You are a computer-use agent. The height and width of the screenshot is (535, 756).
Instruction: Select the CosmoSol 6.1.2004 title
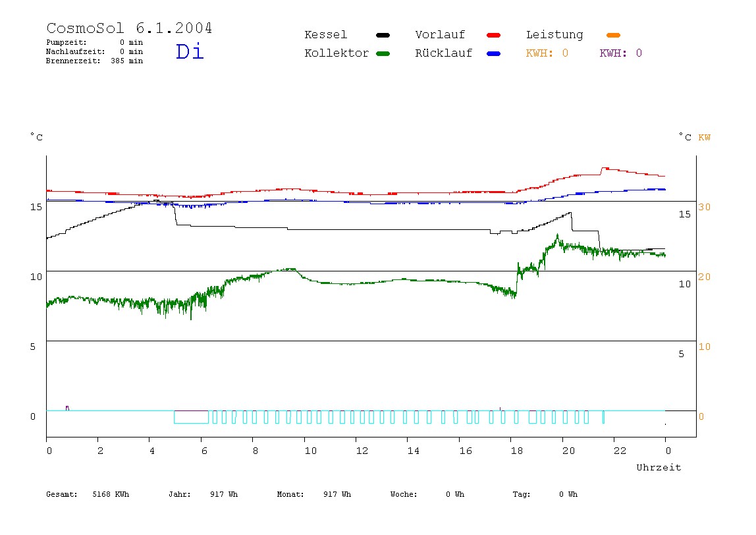pos(129,28)
